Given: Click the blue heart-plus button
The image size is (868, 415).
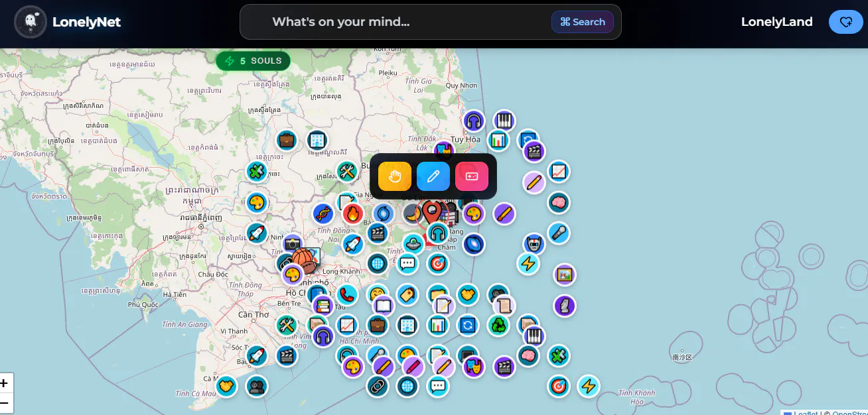Looking at the screenshot, I should pos(845,22).
